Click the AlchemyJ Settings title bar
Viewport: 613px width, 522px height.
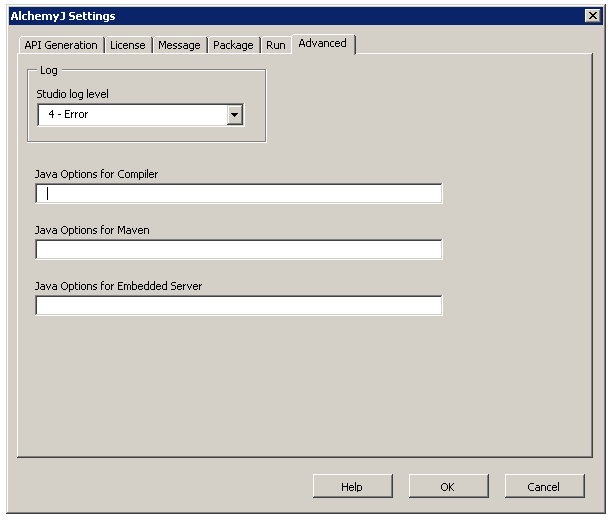(300, 16)
